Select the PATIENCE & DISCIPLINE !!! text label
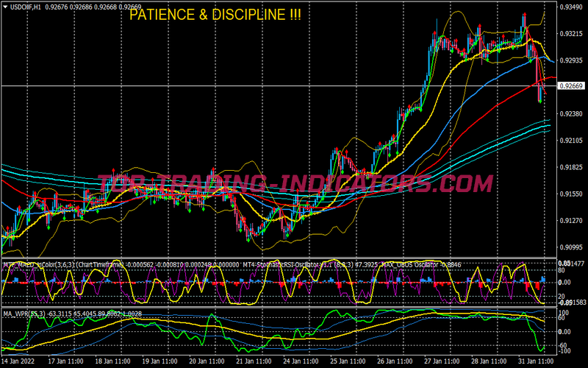This screenshot has height=368, width=588. [x=215, y=15]
